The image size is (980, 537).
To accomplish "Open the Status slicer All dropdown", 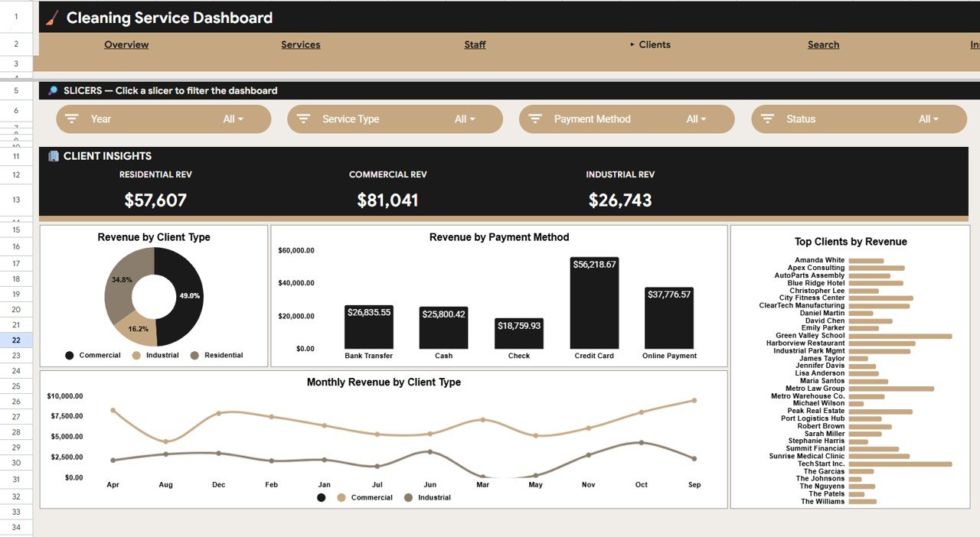I will tap(929, 119).
